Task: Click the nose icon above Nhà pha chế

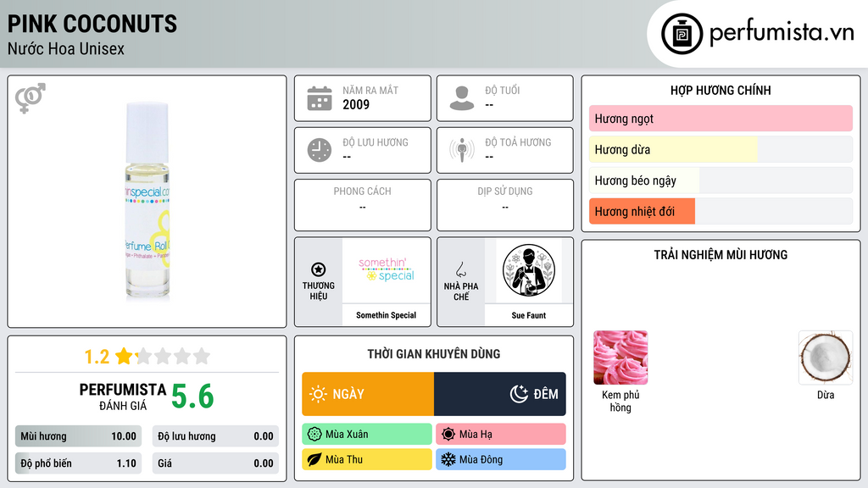Action: [460, 269]
